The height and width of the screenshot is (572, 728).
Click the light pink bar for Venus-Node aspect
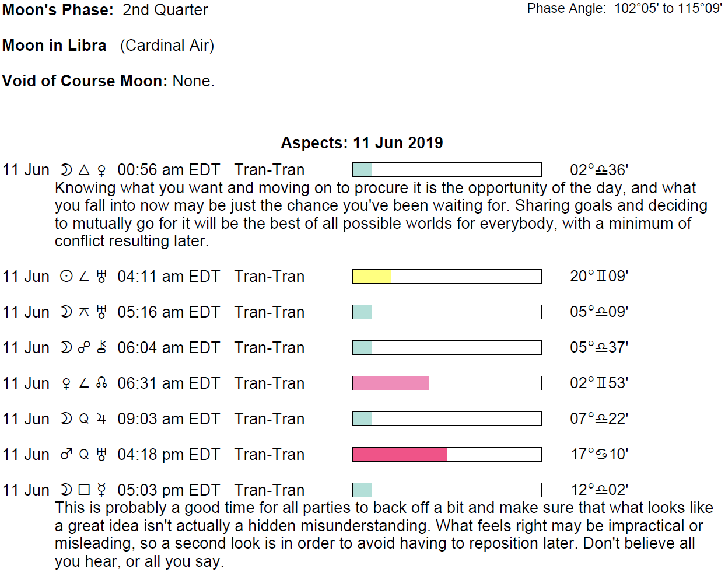click(x=391, y=383)
